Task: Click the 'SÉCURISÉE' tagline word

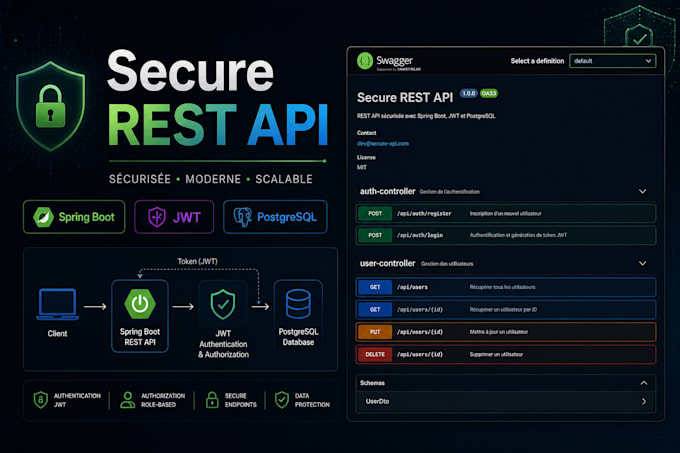Action: click(140, 179)
